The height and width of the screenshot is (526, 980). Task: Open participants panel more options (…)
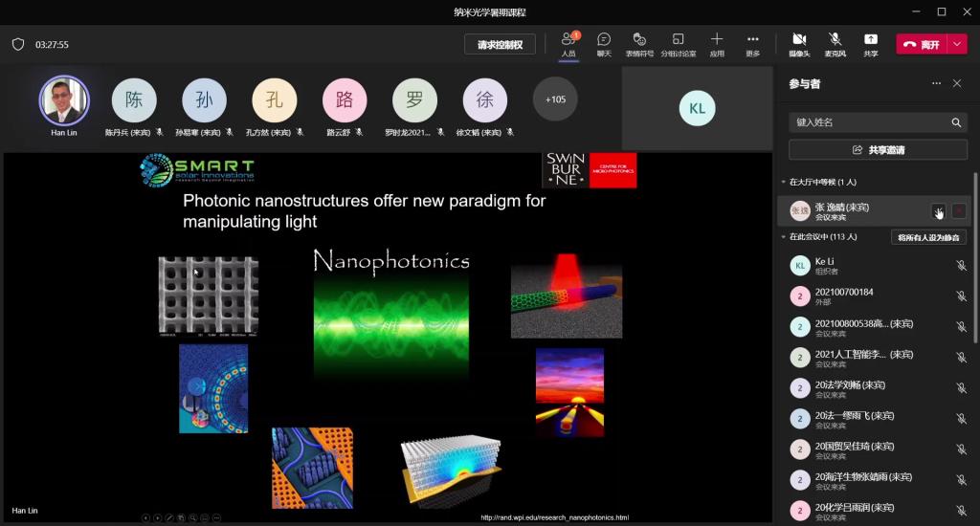(936, 84)
